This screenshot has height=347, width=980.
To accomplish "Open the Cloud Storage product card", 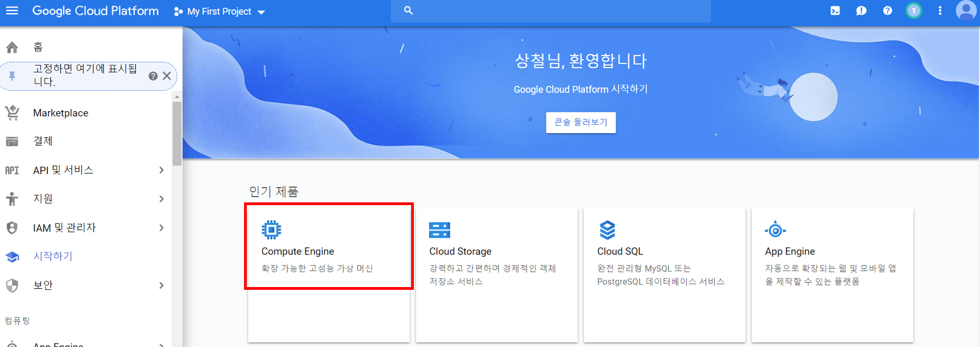I will pos(497,275).
